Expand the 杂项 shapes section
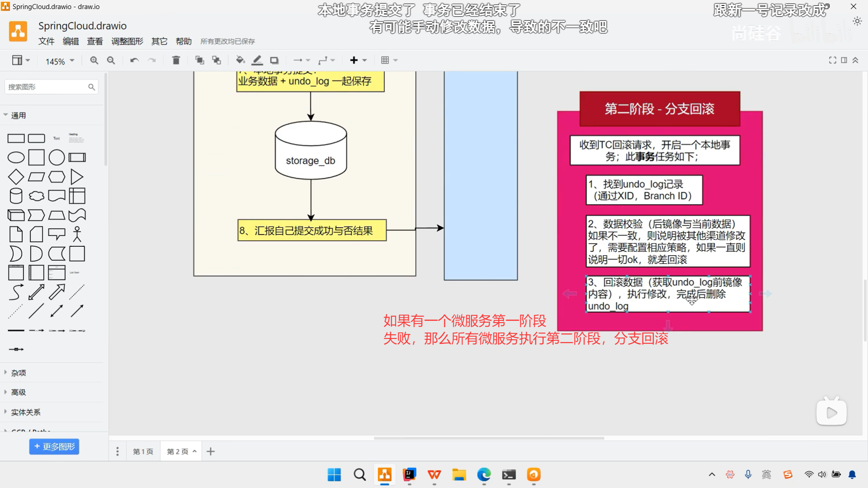 (19, 373)
